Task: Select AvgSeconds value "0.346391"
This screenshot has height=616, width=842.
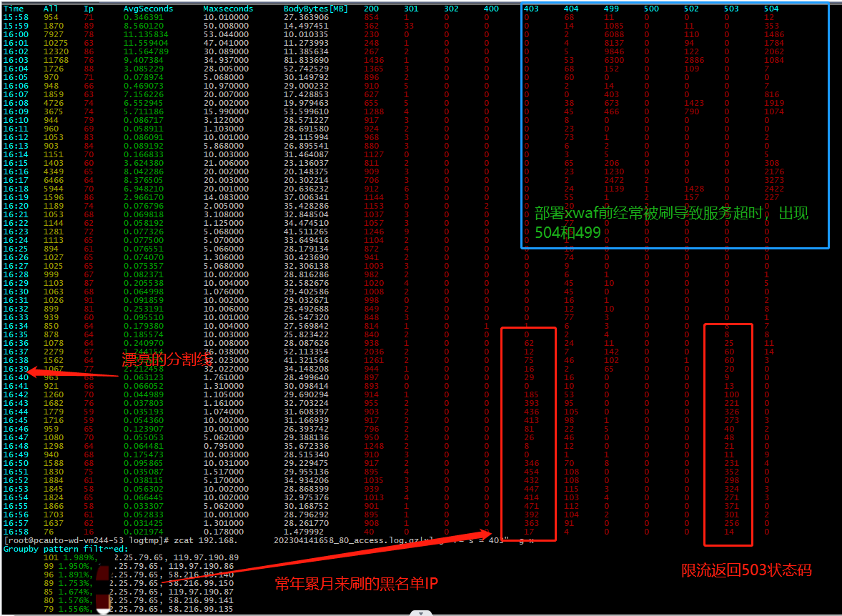Action: click(x=144, y=17)
